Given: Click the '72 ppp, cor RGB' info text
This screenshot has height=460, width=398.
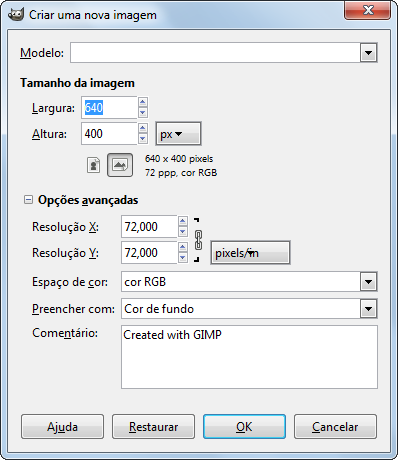Looking at the screenshot, I should pos(181,173).
